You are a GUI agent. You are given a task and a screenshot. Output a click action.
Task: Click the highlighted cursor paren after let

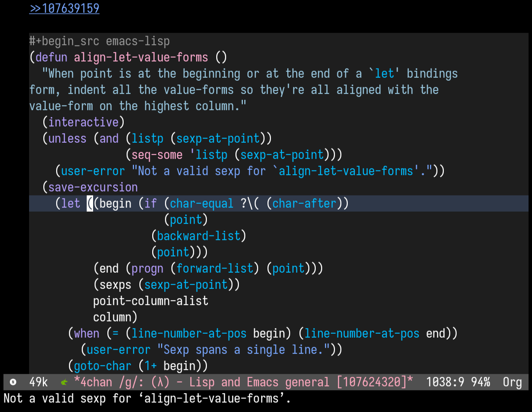click(x=90, y=203)
